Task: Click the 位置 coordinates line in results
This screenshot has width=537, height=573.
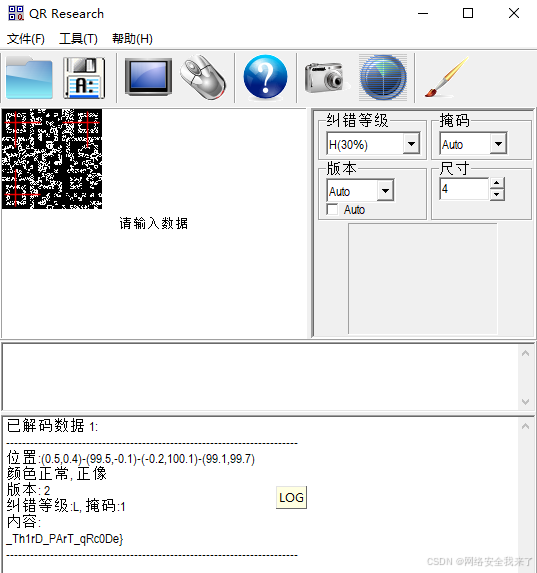Action: [x=131, y=458]
